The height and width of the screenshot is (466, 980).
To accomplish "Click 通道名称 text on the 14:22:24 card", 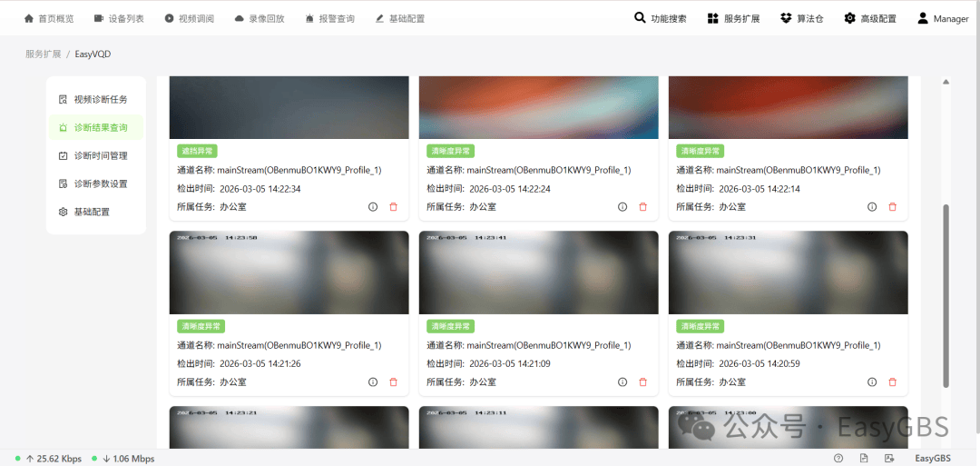I will [529, 170].
